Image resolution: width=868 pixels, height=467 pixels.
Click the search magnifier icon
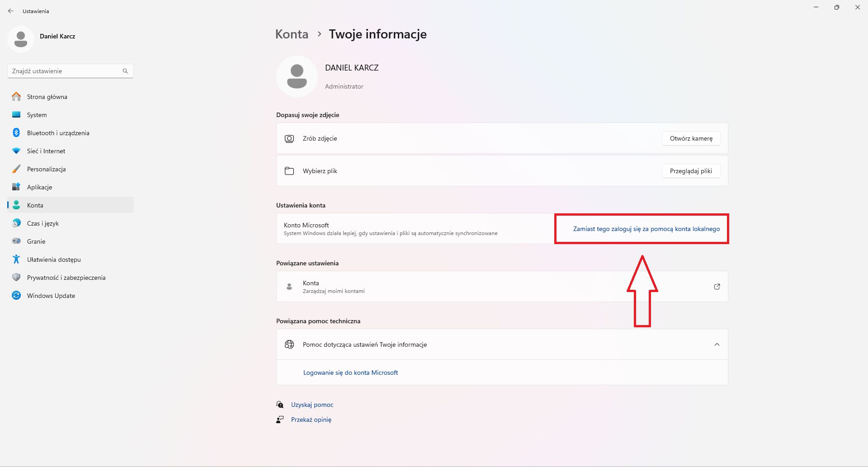coord(125,71)
